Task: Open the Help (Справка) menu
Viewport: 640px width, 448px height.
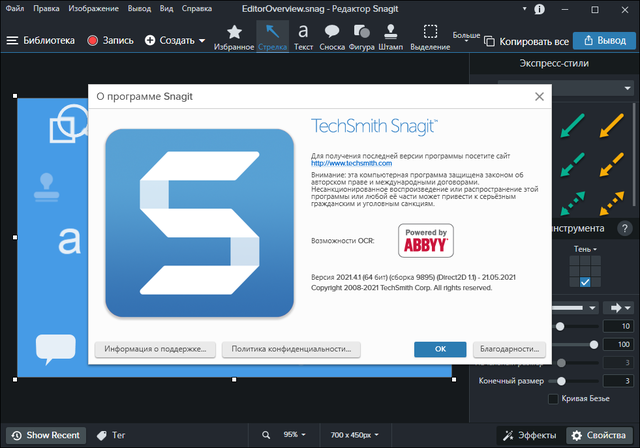Action: pyautogui.click(x=197, y=8)
